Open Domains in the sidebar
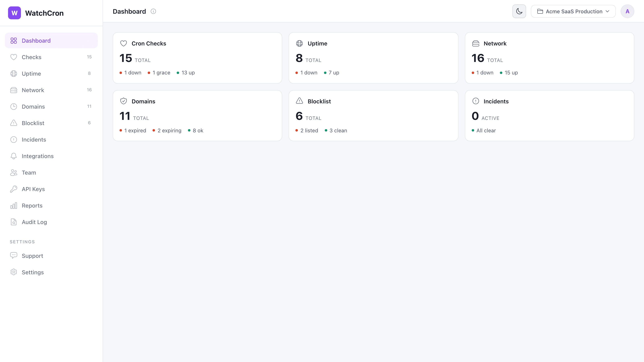 tap(51, 106)
